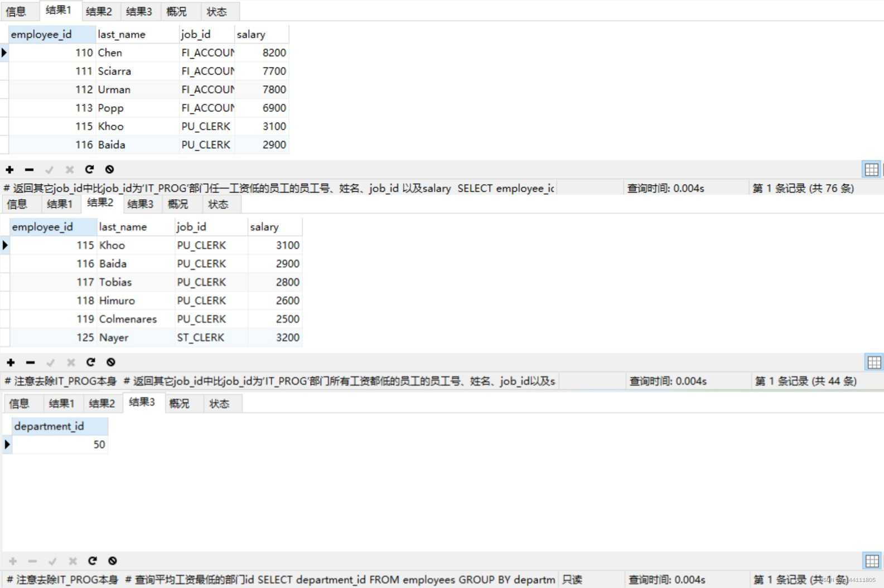
Task: Click the last_name column header in the 44-record panel
Action: click(136, 227)
